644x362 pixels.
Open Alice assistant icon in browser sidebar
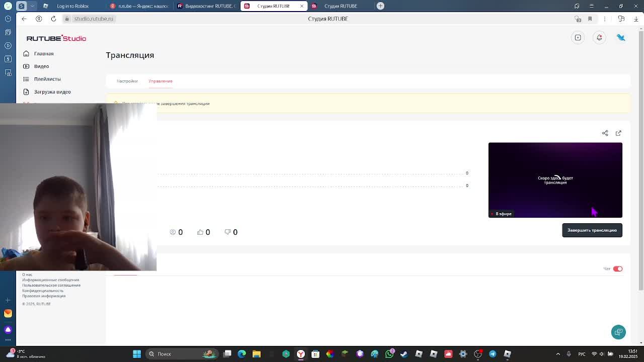8,330
